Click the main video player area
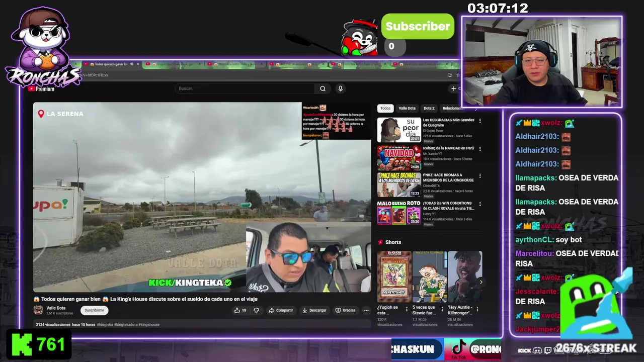The height and width of the screenshot is (362, 644). coord(202,197)
